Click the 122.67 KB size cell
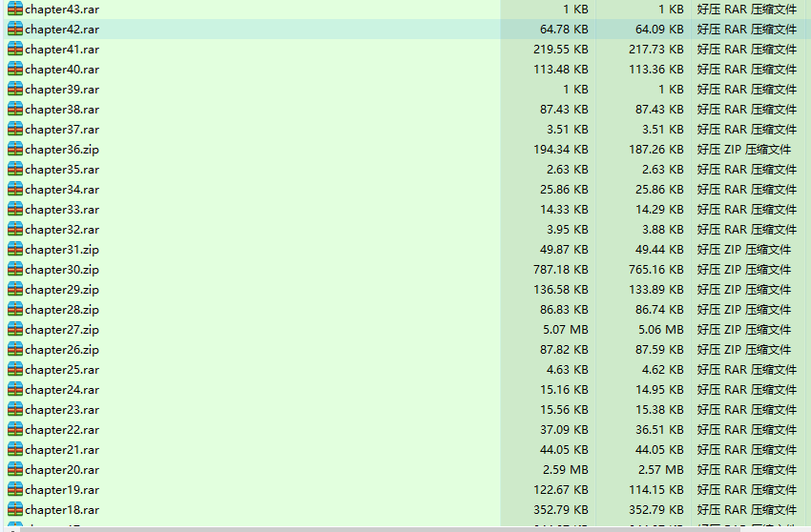This screenshot has width=811, height=532. (x=560, y=489)
